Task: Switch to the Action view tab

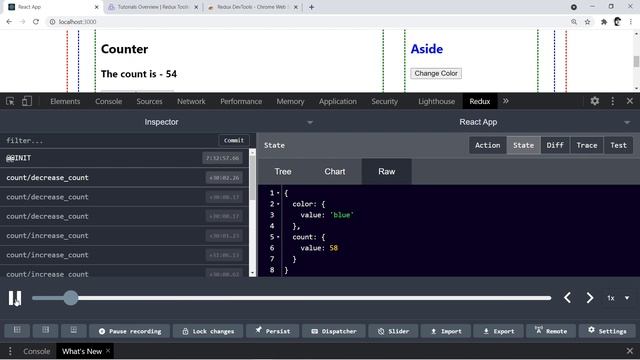Action: pos(487,145)
